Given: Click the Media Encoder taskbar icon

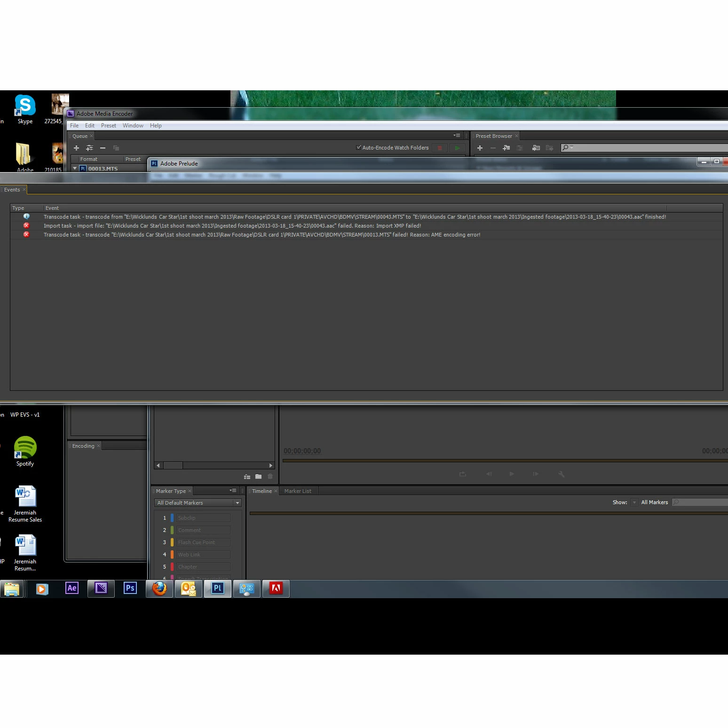Looking at the screenshot, I should (101, 588).
